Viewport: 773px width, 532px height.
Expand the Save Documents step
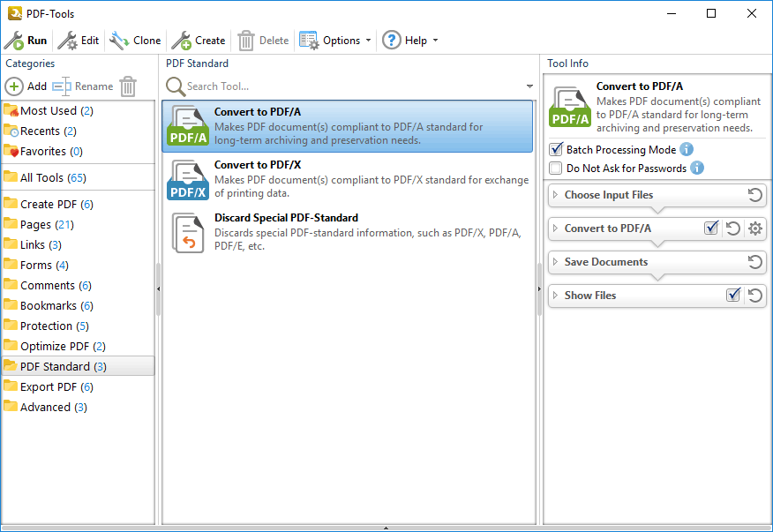[556, 262]
